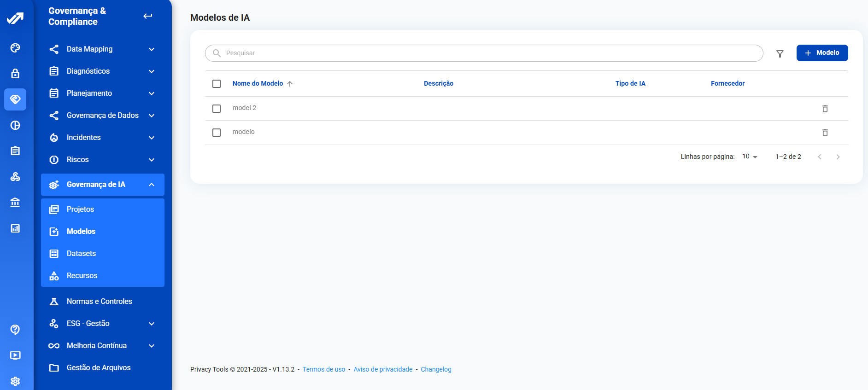Tick the checkbox beside 'modelo'

tap(217, 133)
